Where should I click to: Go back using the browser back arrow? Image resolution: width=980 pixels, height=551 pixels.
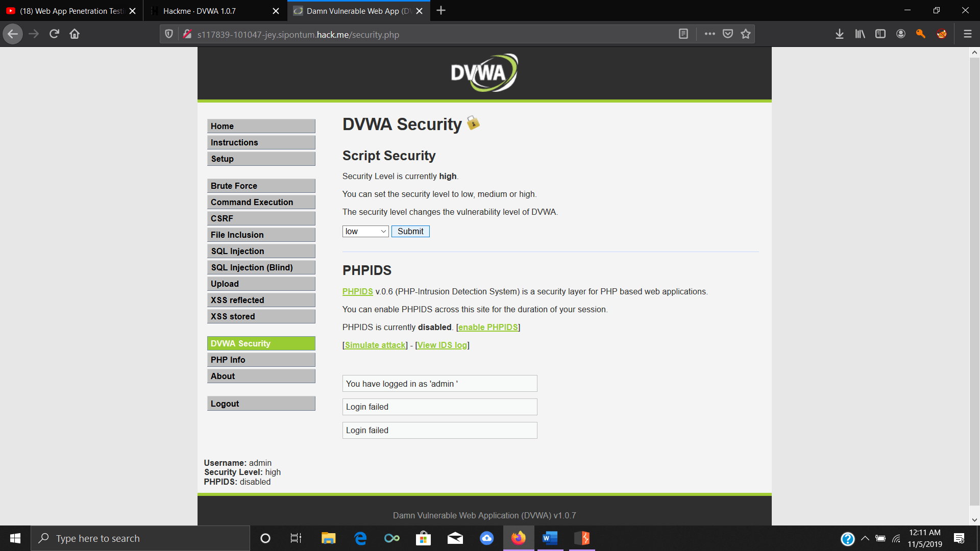coord(13,34)
